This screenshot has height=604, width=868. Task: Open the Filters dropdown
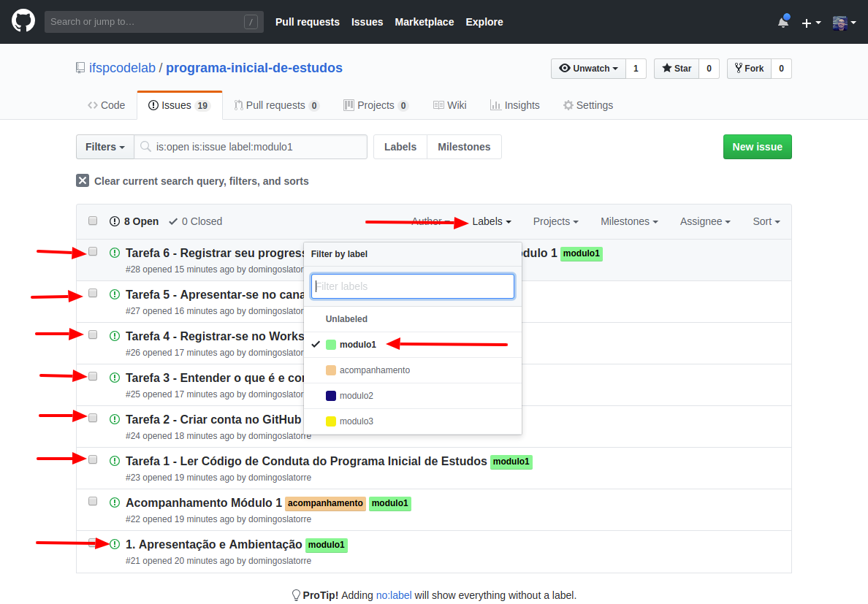105,147
